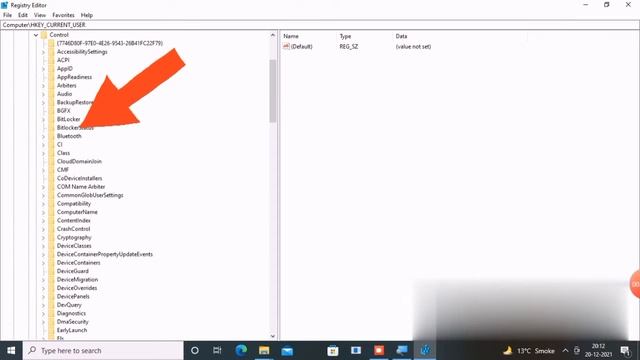
Task: Expand the AppID key
Action: 44,69
